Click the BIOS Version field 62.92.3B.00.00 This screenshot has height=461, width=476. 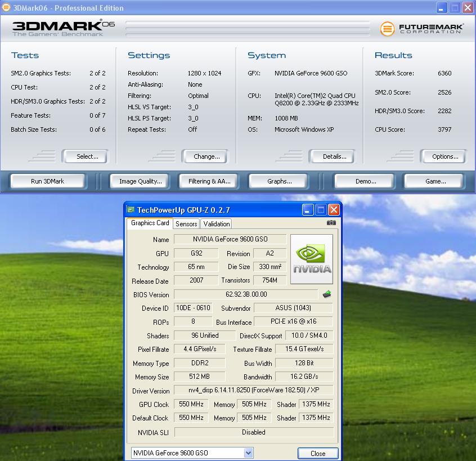point(246,294)
